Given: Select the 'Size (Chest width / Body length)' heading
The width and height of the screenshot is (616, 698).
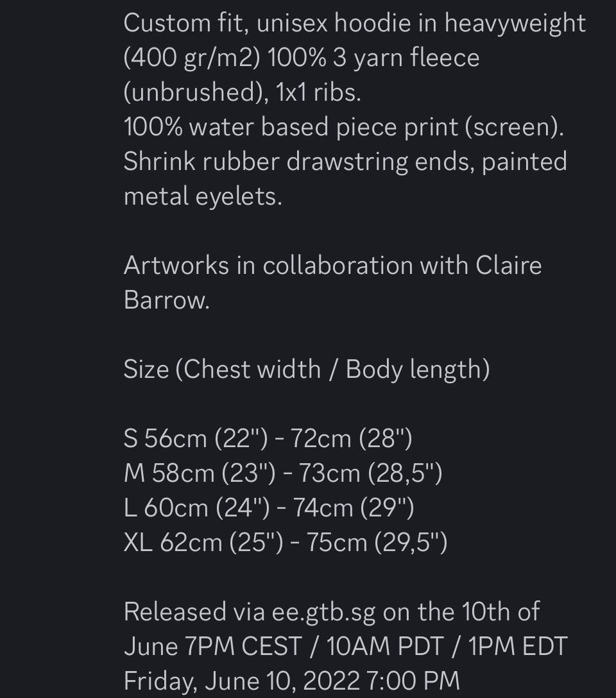Looking at the screenshot, I should pos(307,370).
